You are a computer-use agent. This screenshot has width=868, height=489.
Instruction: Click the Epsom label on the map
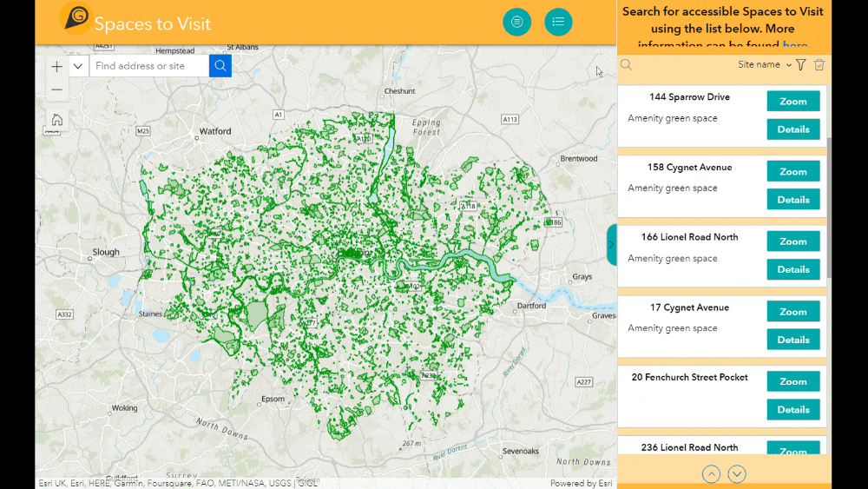(x=273, y=399)
